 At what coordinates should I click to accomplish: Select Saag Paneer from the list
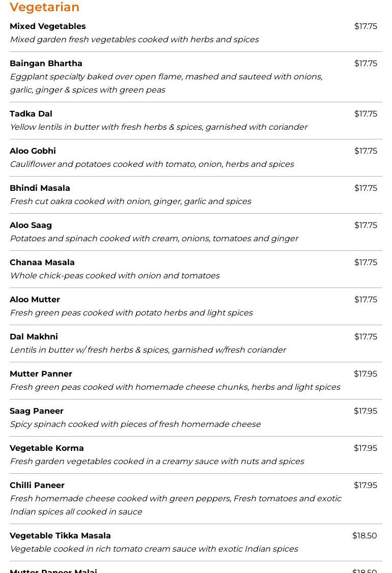[x=37, y=411]
